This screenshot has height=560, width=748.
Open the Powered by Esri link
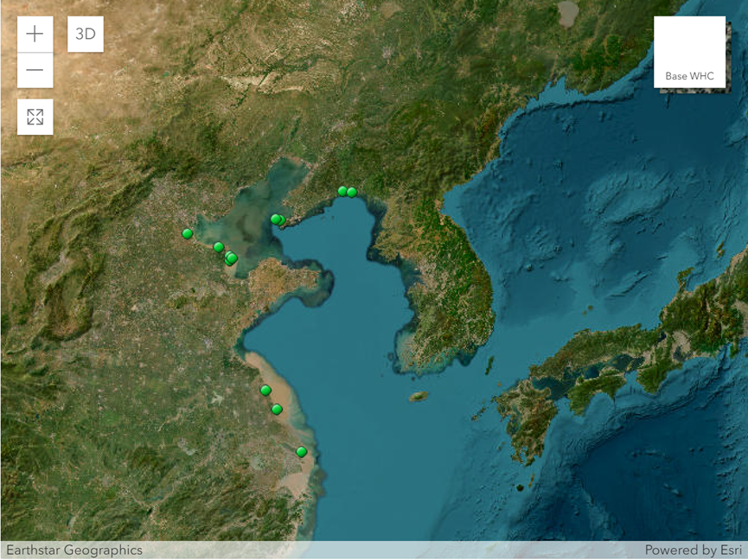[693, 550]
